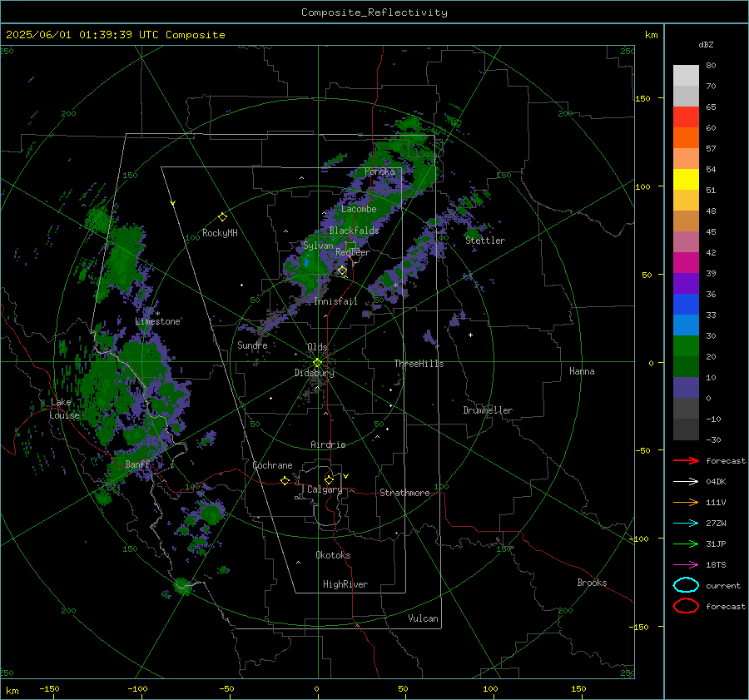Screen dimensions: 749x700
Task: Click the 04DK legend text
Action: pos(716,481)
